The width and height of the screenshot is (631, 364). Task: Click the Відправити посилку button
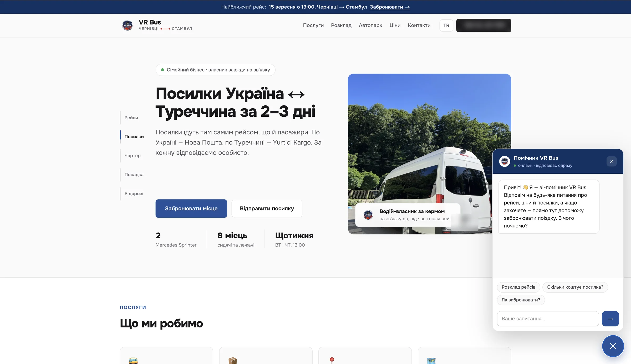[267, 208]
